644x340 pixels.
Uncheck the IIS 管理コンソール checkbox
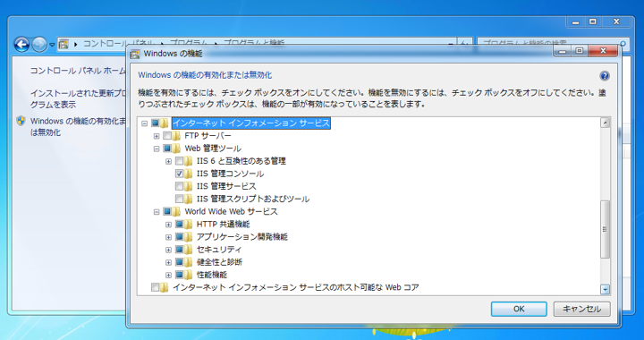pos(179,174)
